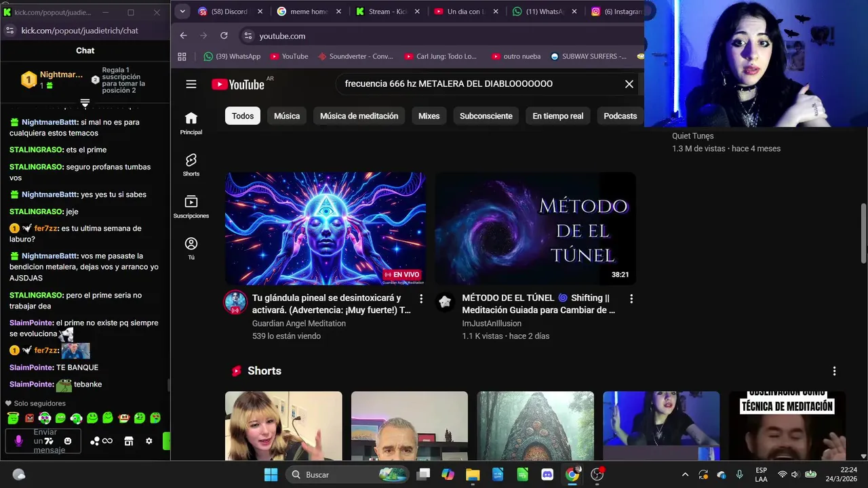Open Discord from the Windows taskbar
Image resolution: width=868 pixels, height=488 pixels.
pyautogui.click(x=547, y=474)
